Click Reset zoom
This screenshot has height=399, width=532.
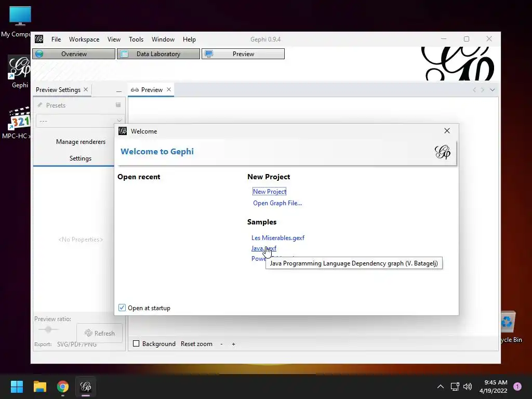pos(196,344)
